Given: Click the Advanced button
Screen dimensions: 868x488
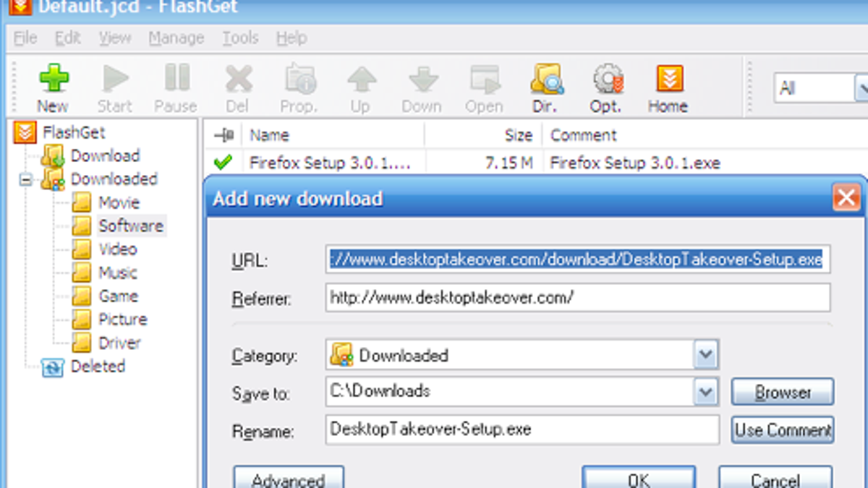Looking at the screenshot, I should pyautogui.click(x=289, y=479).
